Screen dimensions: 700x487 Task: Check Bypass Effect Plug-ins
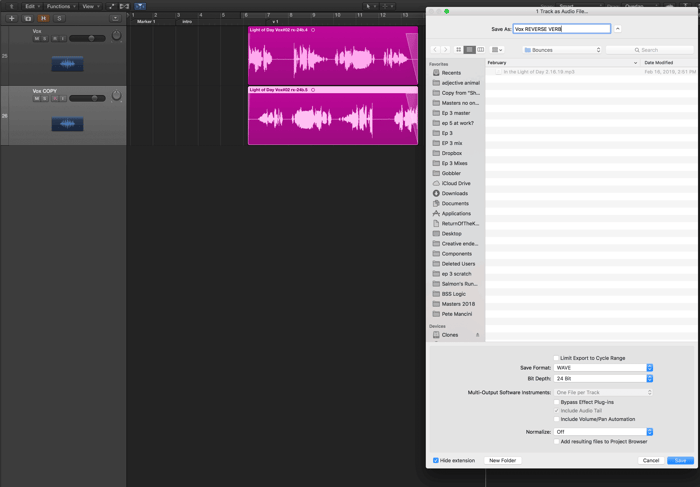pyautogui.click(x=556, y=402)
